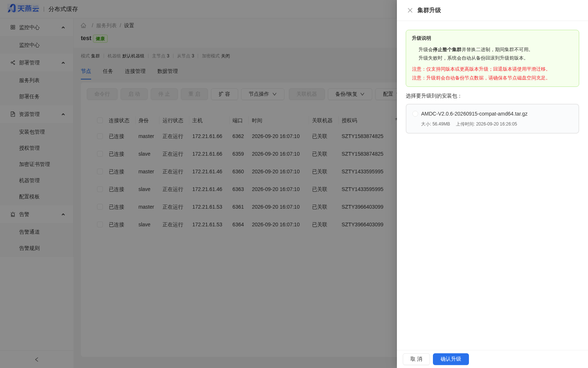Collapse the 资源管理 menu group chevron
This screenshot has width=588, height=368.
[63, 114]
